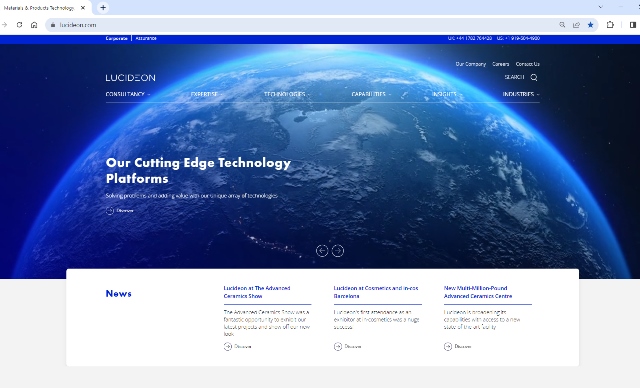Screen dimensions: 640x388
Task: Call the US phone number link
Action: (518, 38)
